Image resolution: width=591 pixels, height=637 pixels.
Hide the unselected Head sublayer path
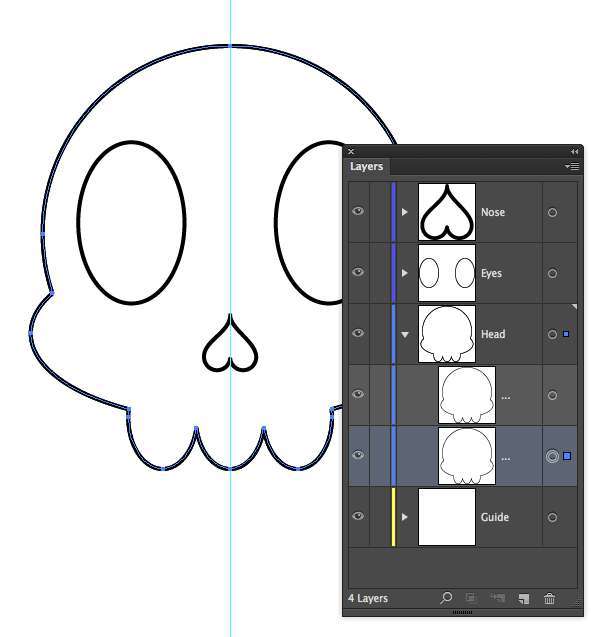(358, 394)
